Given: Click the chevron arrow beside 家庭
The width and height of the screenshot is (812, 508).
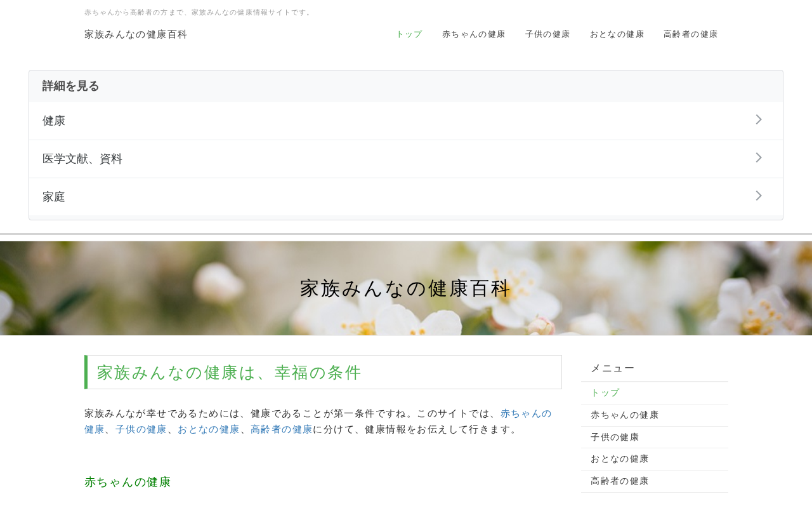Looking at the screenshot, I should [758, 196].
